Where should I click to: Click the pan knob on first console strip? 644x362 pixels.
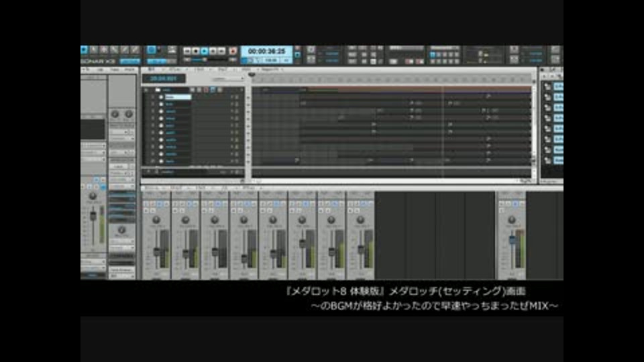point(156,221)
